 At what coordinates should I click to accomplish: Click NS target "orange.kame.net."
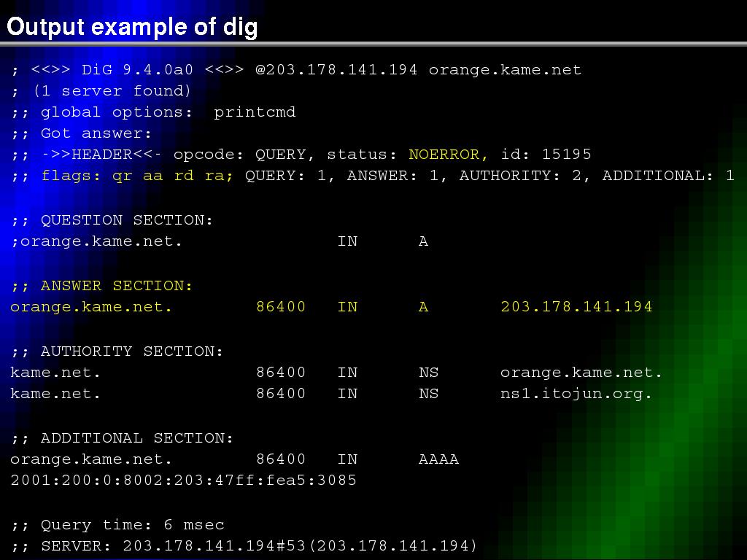tap(581, 373)
